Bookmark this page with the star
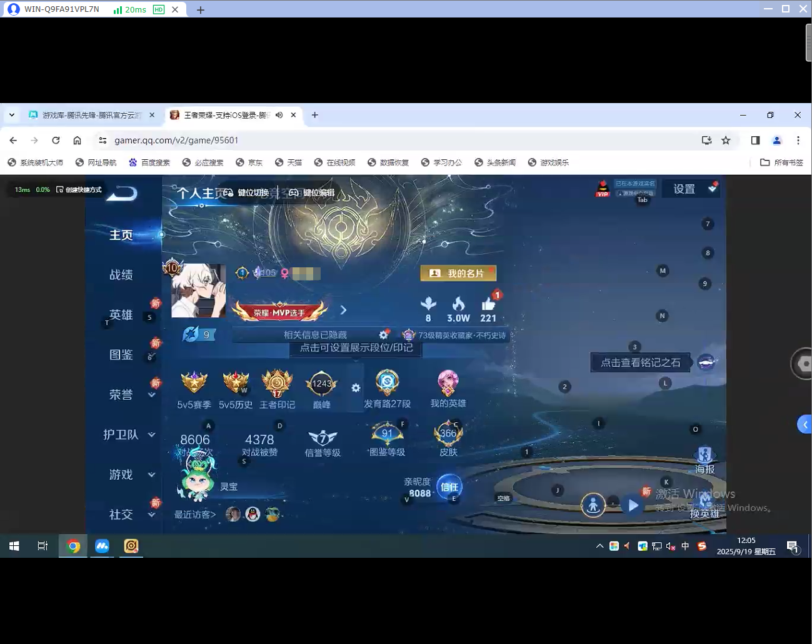The width and height of the screenshot is (812, 644). coord(726,141)
